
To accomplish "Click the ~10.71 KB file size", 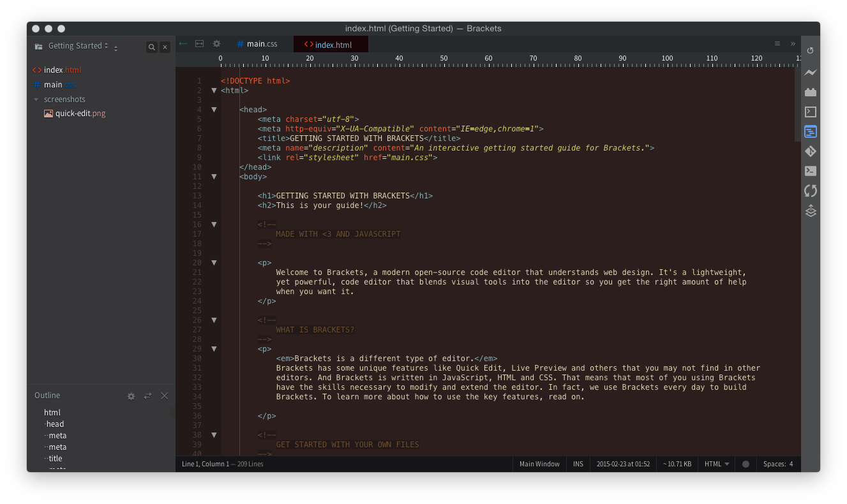I will pyautogui.click(x=677, y=464).
